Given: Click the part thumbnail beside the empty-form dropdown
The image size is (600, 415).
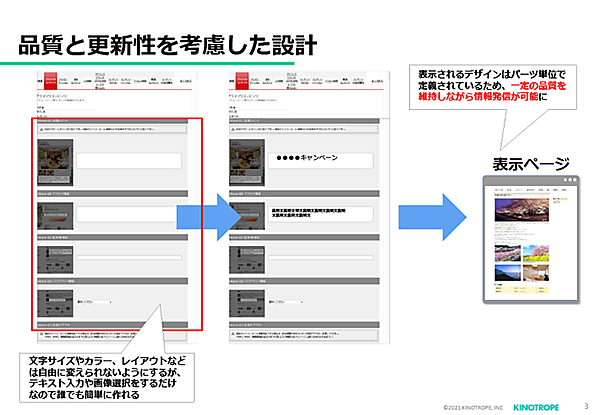Looking at the screenshot, I should [55, 303].
